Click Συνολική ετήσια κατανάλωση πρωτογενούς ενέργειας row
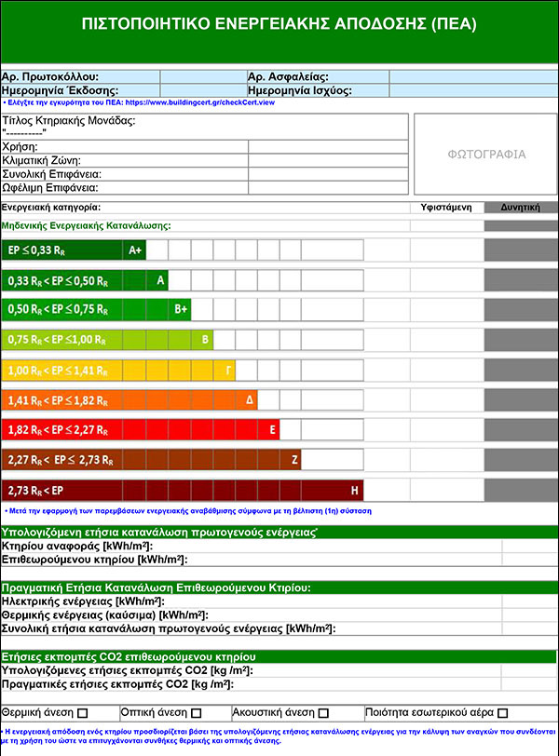Image resolution: width=559 pixels, height=756 pixels. (x=279, y=628)
